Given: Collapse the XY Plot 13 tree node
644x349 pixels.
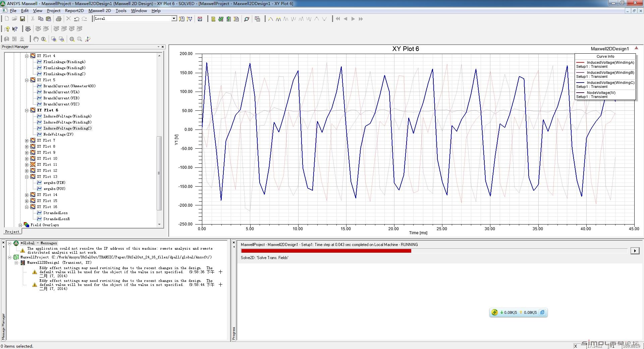Looking at the screenshot, I should [x=26, y=177].
